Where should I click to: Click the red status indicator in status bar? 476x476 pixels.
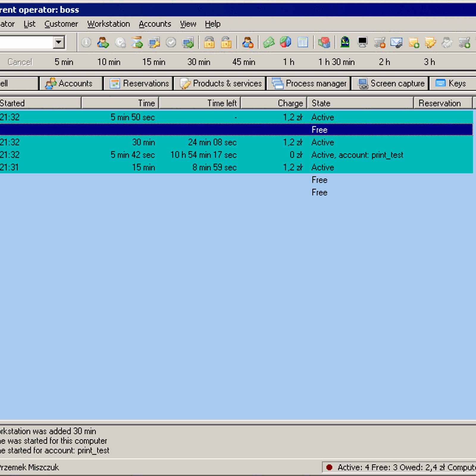[x=329, y=467]
